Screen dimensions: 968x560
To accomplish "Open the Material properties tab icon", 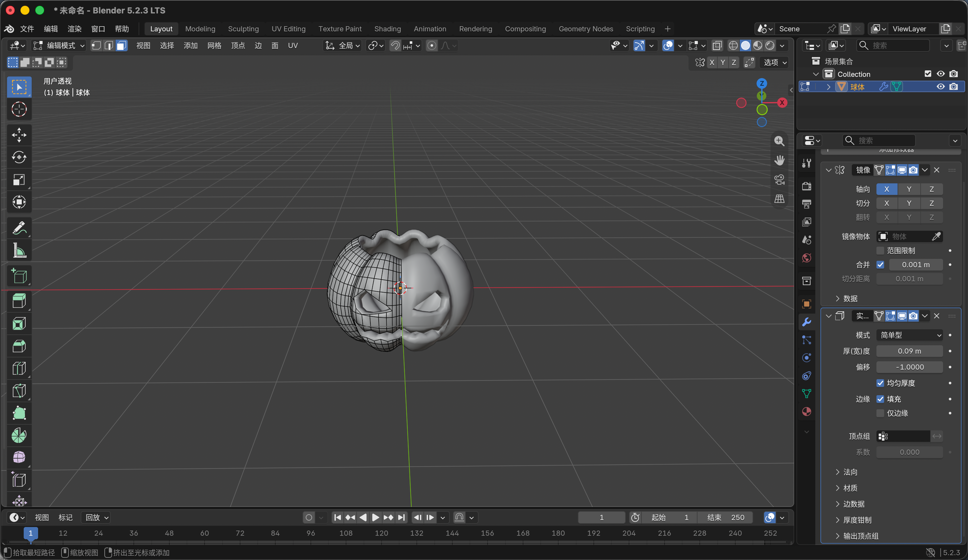I will (806, 411).
